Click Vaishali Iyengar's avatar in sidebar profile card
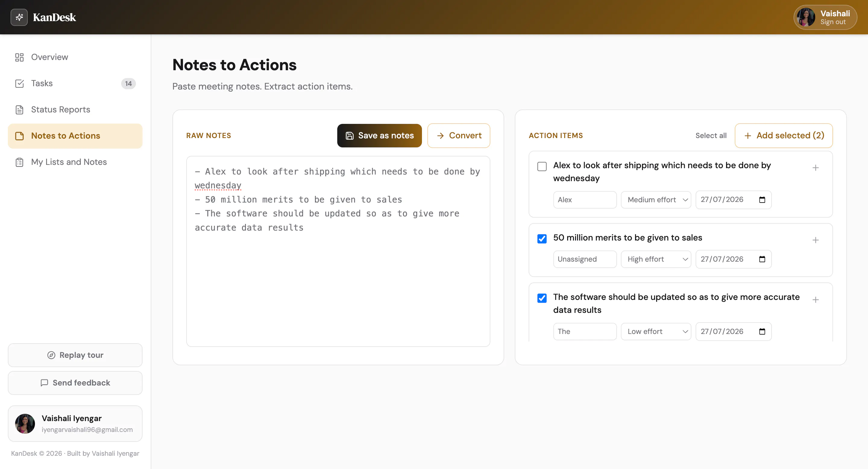868x469 pixels. pos(25,424)
